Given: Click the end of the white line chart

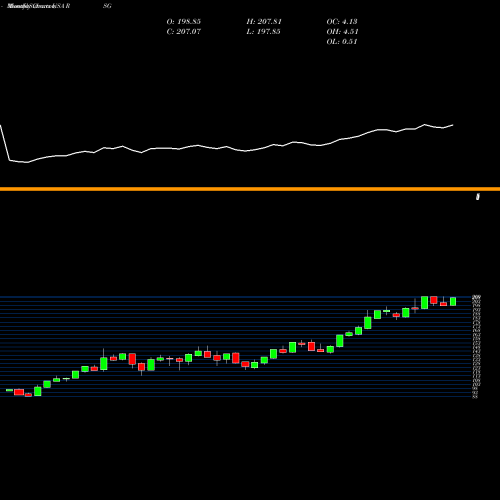Looking at the screenshot, I should 453,125.
